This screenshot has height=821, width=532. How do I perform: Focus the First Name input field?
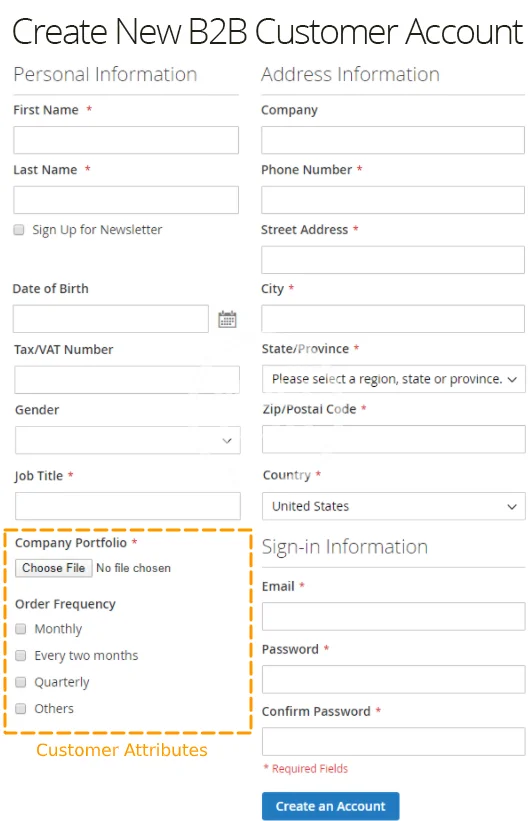[126, 140]
